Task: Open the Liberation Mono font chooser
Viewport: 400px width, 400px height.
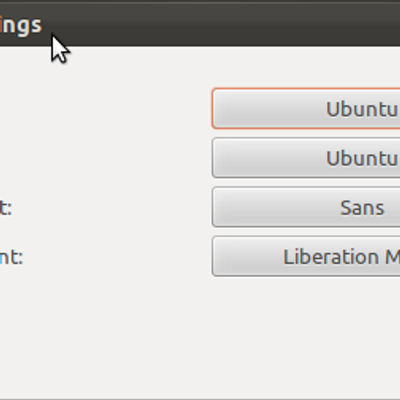Action: [x=306, y=256]
